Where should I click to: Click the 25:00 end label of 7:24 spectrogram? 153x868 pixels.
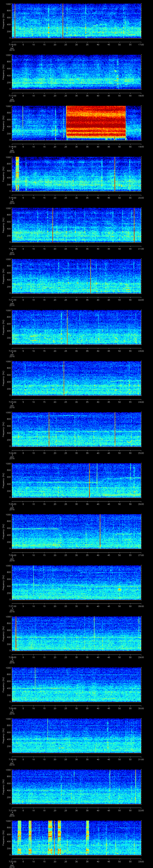click(141, 453)
